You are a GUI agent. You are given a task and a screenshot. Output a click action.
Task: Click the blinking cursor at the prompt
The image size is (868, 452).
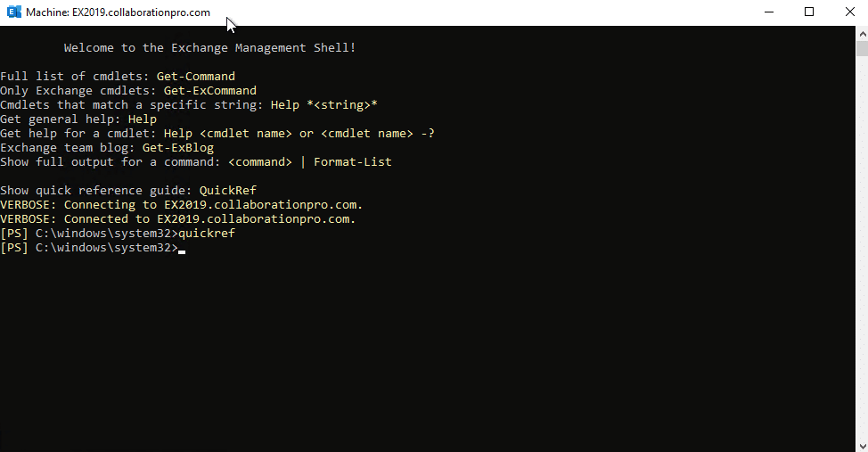pos(182,251)
